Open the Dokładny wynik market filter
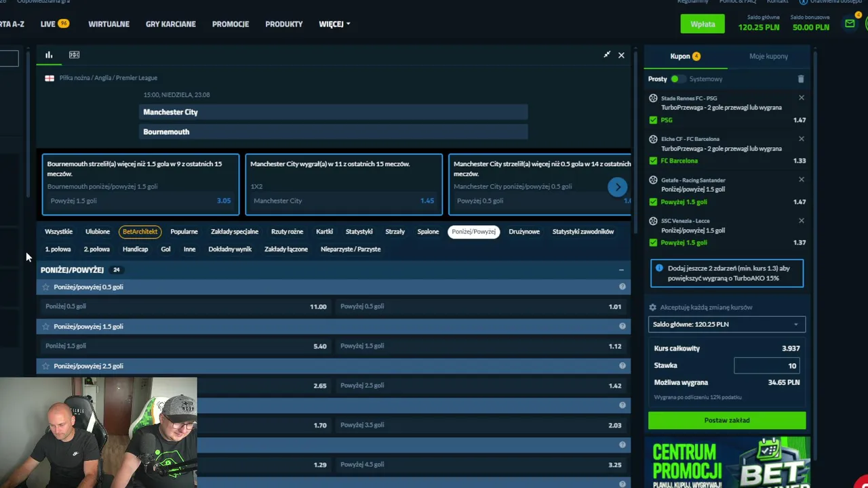The width and height of the screenshot is (868, 488). [x=230, y=249]
